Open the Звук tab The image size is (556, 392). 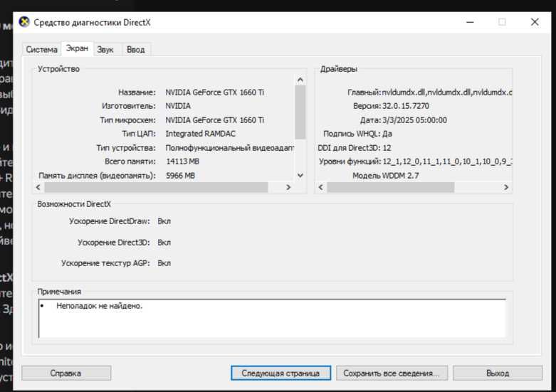[x=105, y=50]
